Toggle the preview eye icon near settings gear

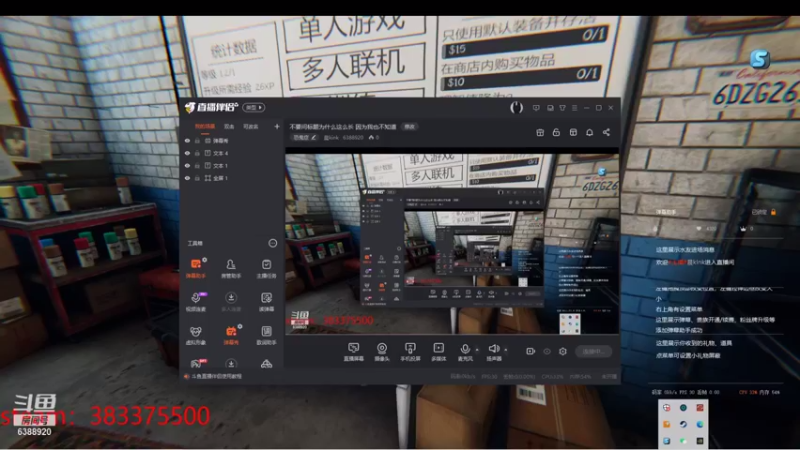(547, 351)
